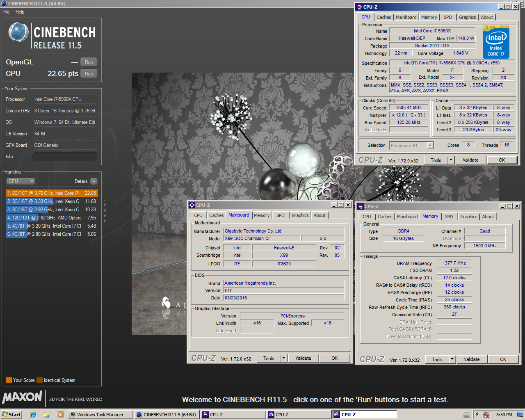
Task: Open the File menu in Cinebench
Action: pos(7,12)
